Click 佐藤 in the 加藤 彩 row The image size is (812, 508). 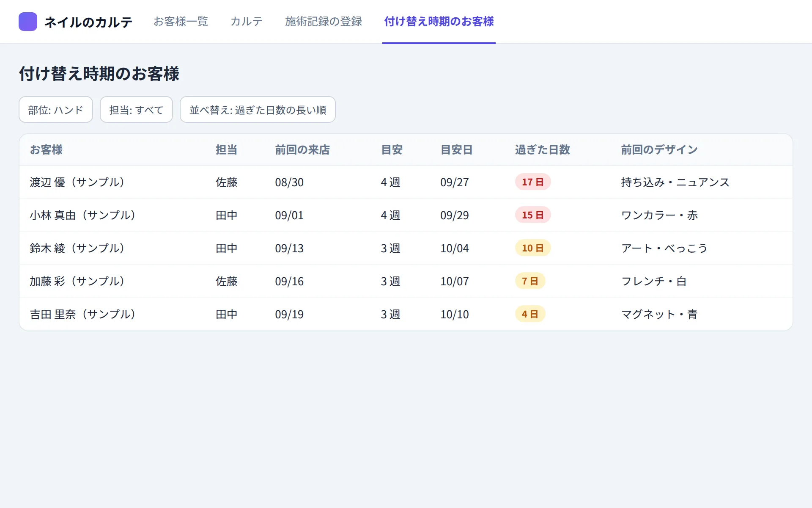pyautogui.click(x=226, y=281)
